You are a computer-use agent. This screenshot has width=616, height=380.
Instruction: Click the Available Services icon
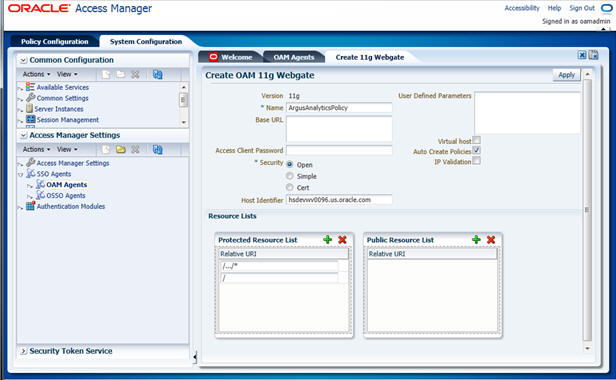[30, 87]
